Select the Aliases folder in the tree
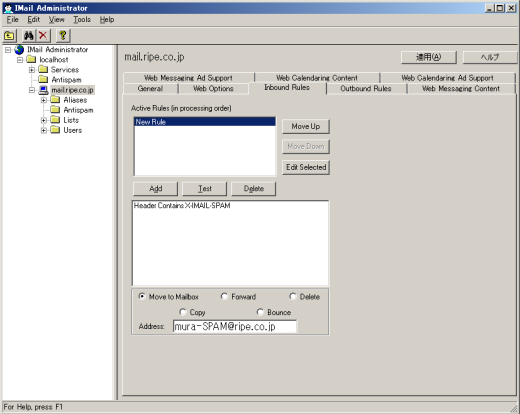This screenshot has width=520, height=414. (69, 100)
